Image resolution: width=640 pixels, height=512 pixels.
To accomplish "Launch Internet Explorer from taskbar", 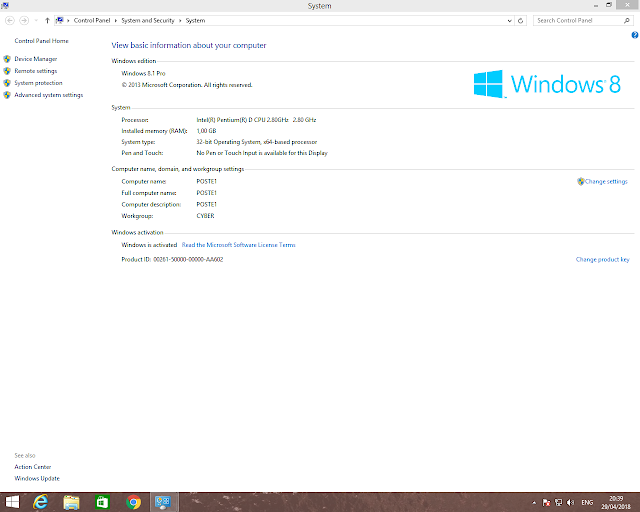I will point(41,502).
